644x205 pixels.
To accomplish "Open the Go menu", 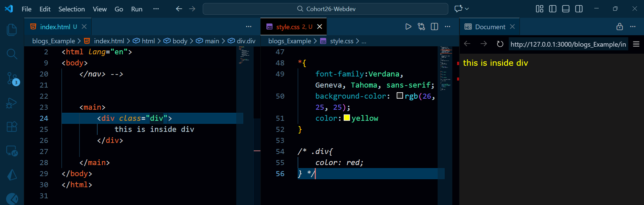I will pos(119,9).
